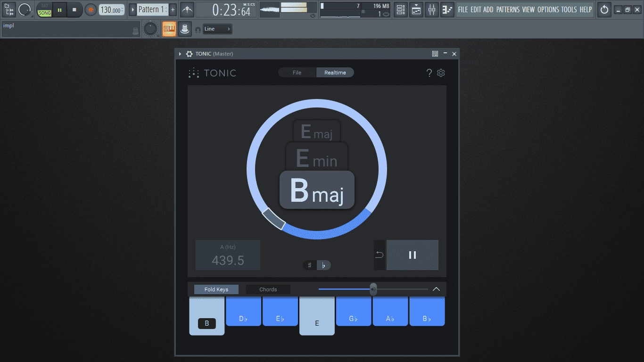Click Pattern 1 up/down stepper arrows
Screen dimensions: 644x362
click(x=166, y=9)
